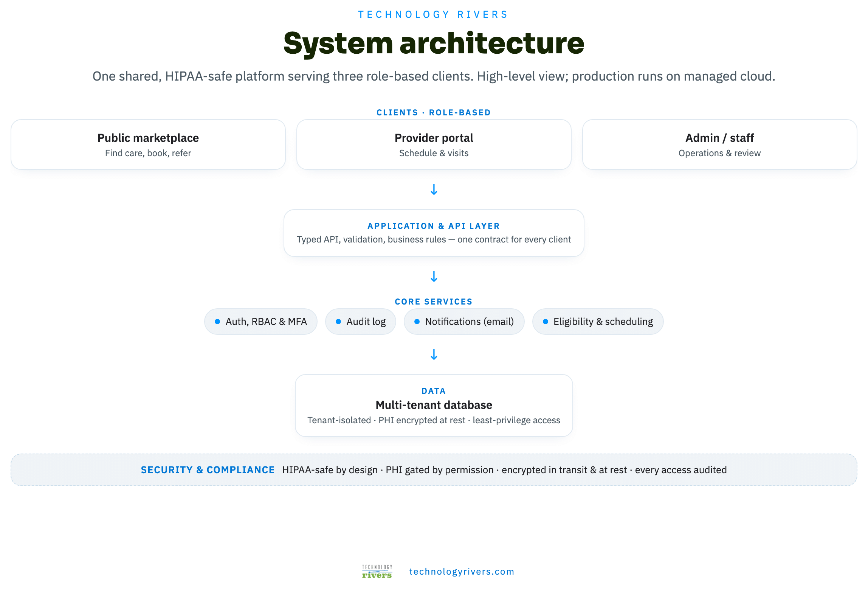Click the 'Schedule & visits' text
This screenshot has width=868, height=589.
(x=434, y=153)
